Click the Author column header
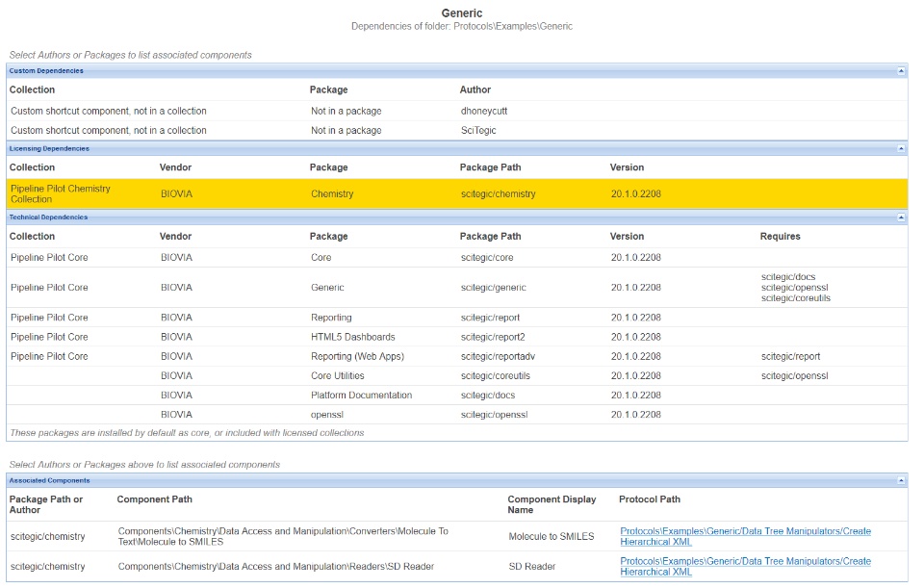 [475, 89]
